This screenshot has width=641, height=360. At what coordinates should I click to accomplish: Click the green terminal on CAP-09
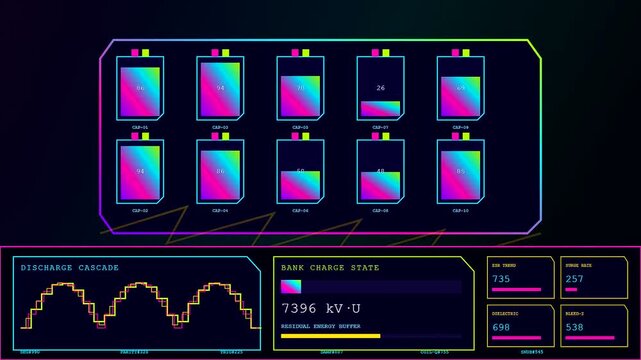coord(466,53)
